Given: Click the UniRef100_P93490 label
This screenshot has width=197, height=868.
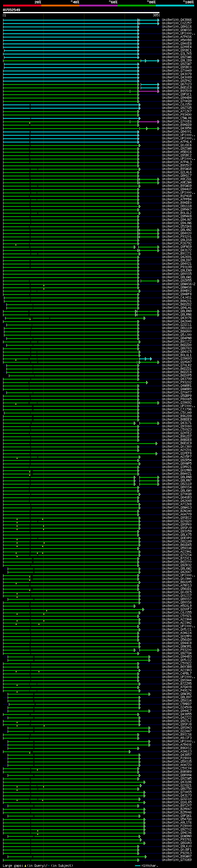Looking at the screenshot, I should [177, 115].
